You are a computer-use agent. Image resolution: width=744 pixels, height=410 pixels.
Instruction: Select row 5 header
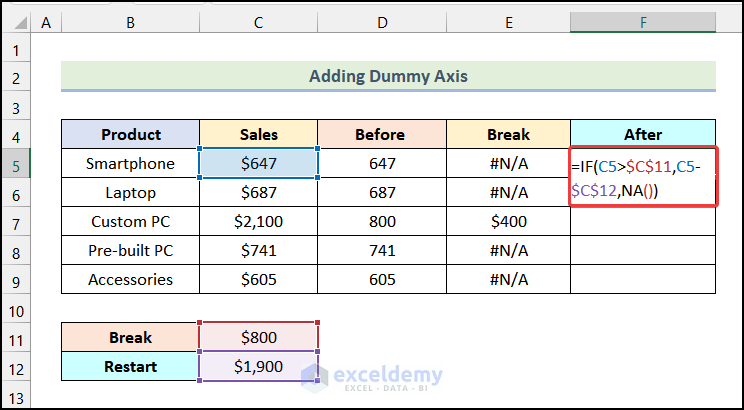pos(16,163)
